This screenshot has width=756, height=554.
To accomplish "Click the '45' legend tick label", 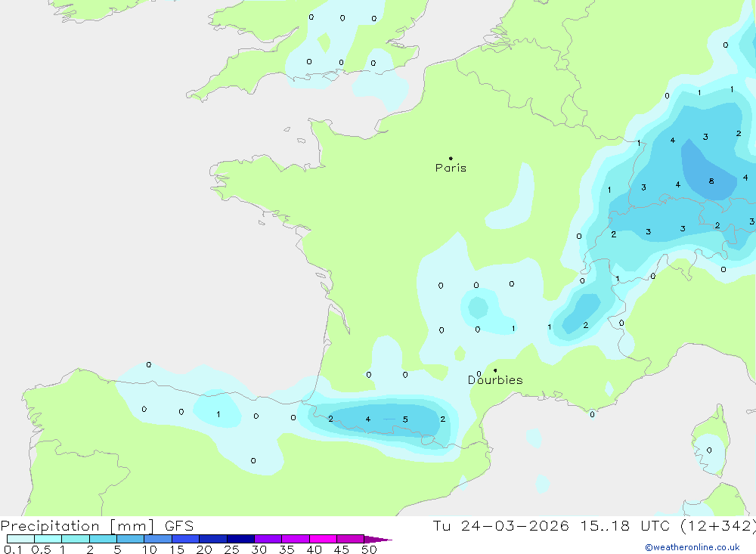I will click(342, 549).
